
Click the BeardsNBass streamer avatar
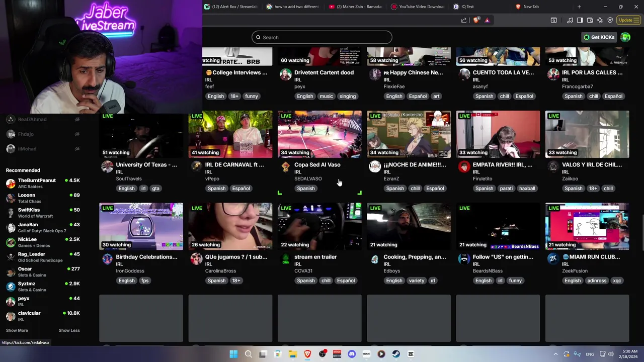(x=464, y=258)
